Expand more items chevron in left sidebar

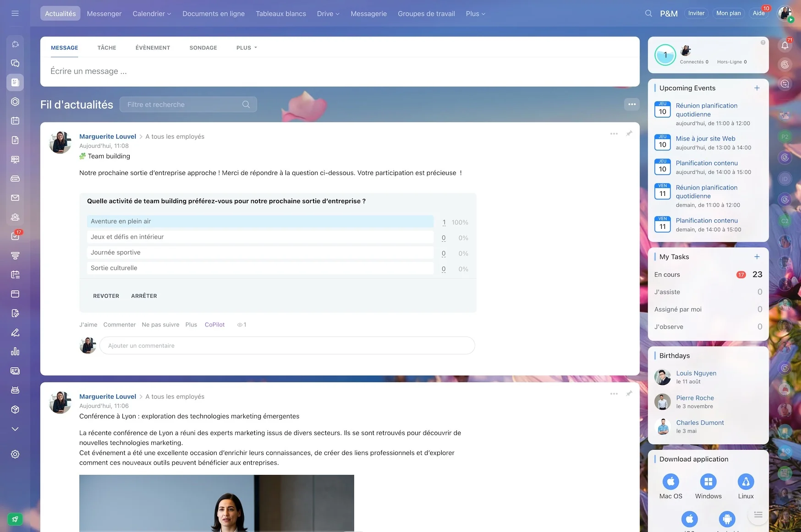coord(15,429)
